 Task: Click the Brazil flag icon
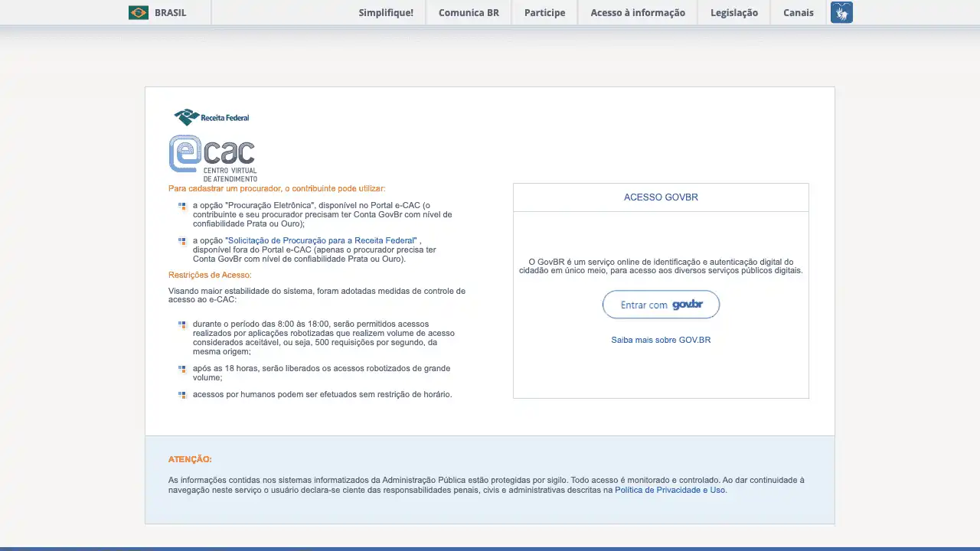pyautogui.click(x=139, y=12)
